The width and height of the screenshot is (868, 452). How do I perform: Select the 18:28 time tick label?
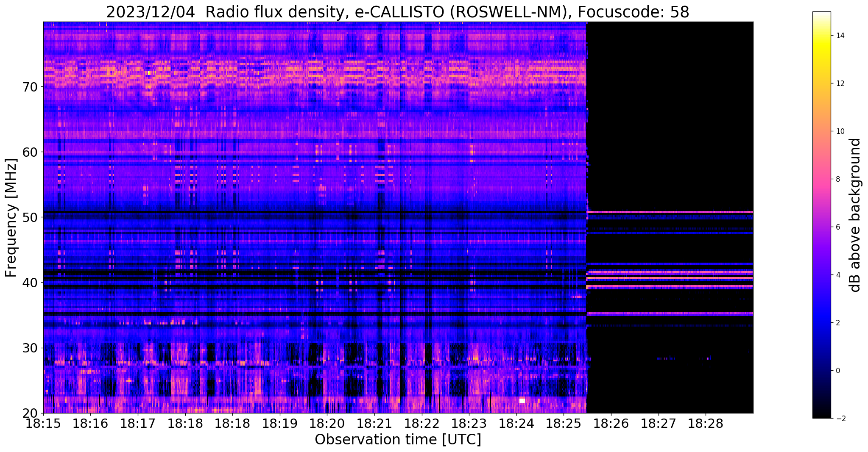coord(706,424)
